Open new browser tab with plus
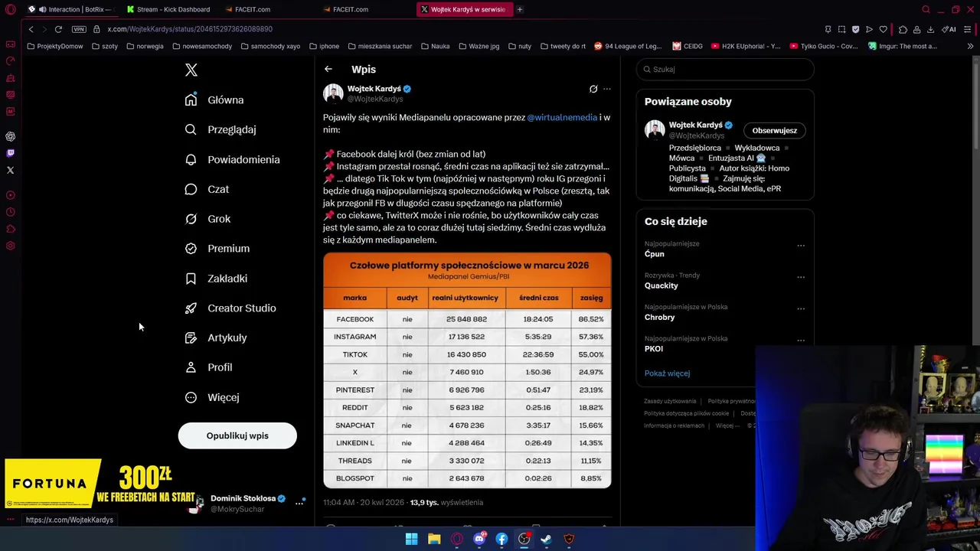The image size is (980, 551). point(519,9)
